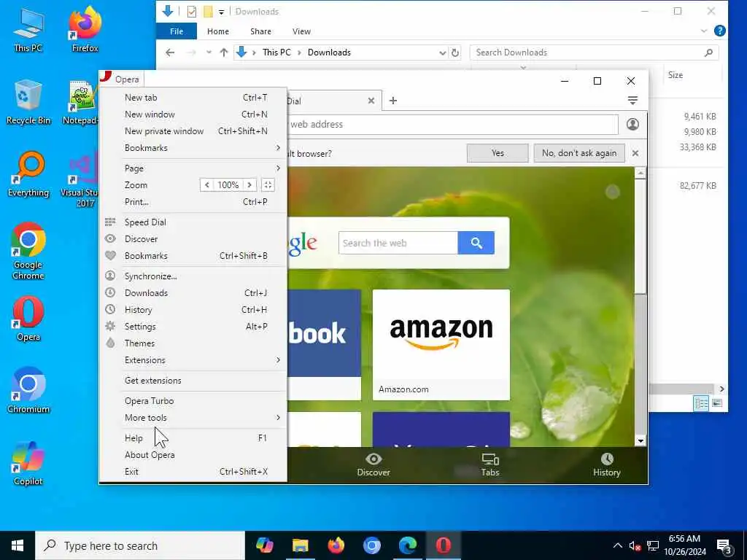Add a new tab with plus button

(393, 101)
